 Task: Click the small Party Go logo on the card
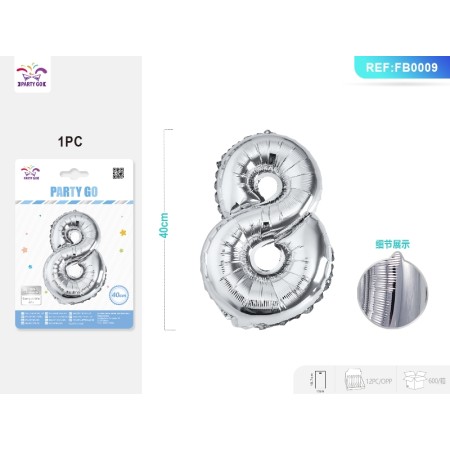30,173
